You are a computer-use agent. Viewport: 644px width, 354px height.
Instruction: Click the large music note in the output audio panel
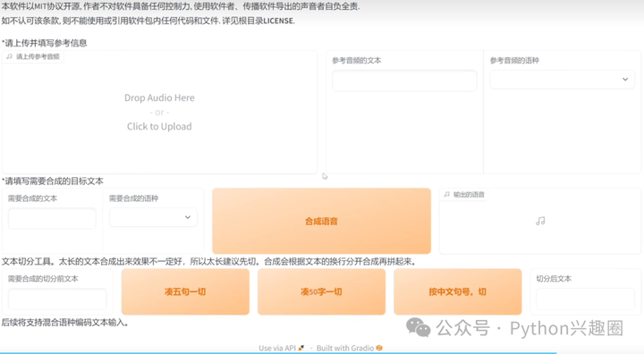pos(540,221)
